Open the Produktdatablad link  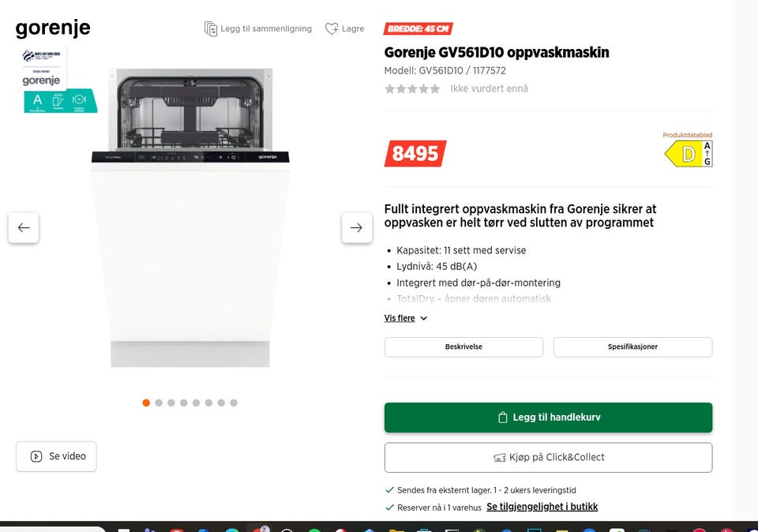pos(687,135)
